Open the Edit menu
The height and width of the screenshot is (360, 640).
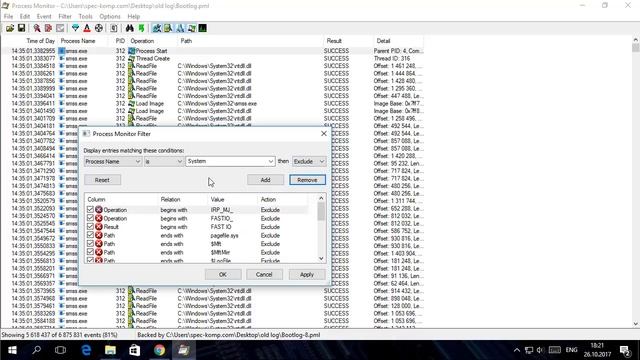click(24, 16)
